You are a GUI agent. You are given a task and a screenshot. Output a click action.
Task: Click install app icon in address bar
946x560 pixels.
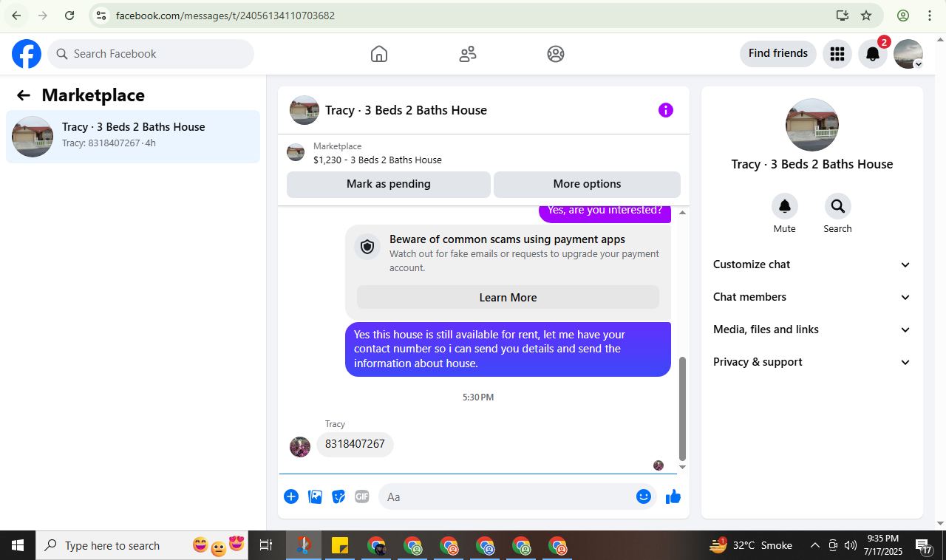(843, 16)
